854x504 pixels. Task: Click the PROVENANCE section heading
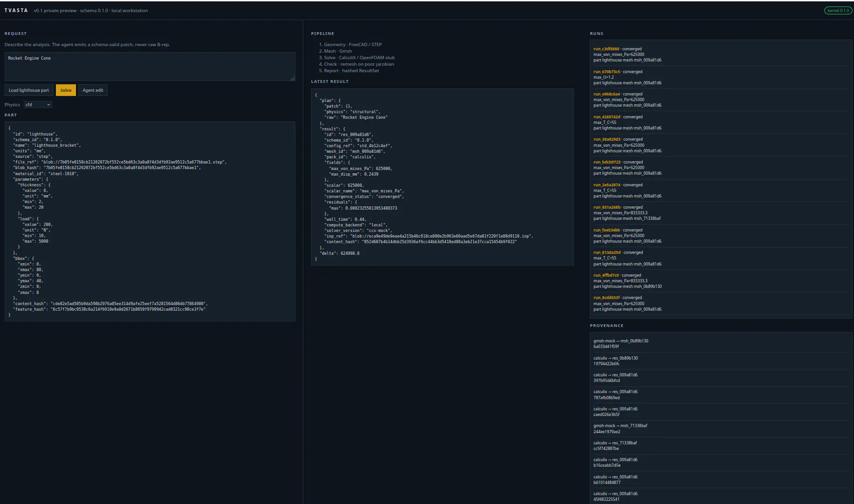[606, 326]
